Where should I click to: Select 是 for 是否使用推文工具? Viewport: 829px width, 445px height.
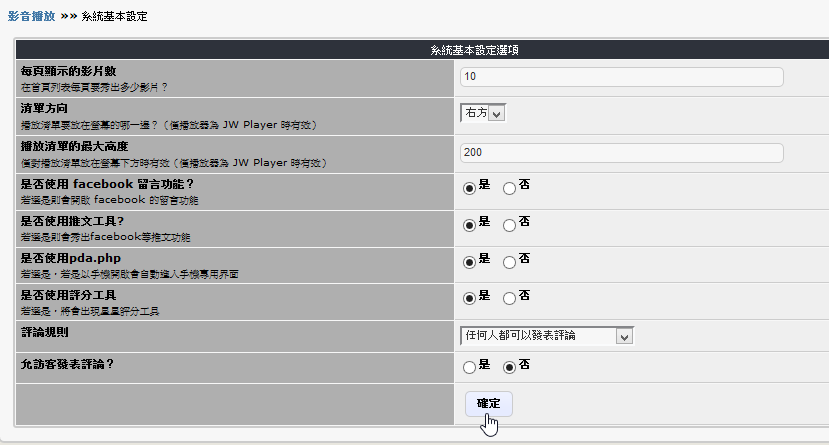tap(469, 225)
